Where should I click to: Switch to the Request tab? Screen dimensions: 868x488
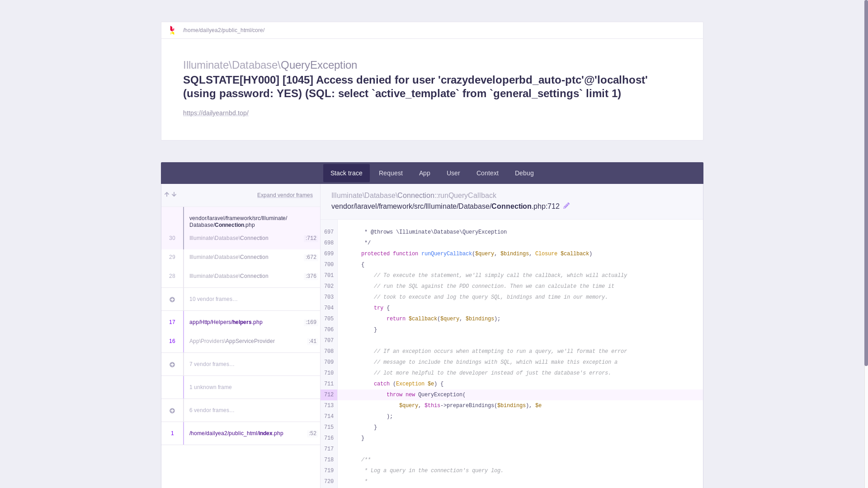click(391, 173)
